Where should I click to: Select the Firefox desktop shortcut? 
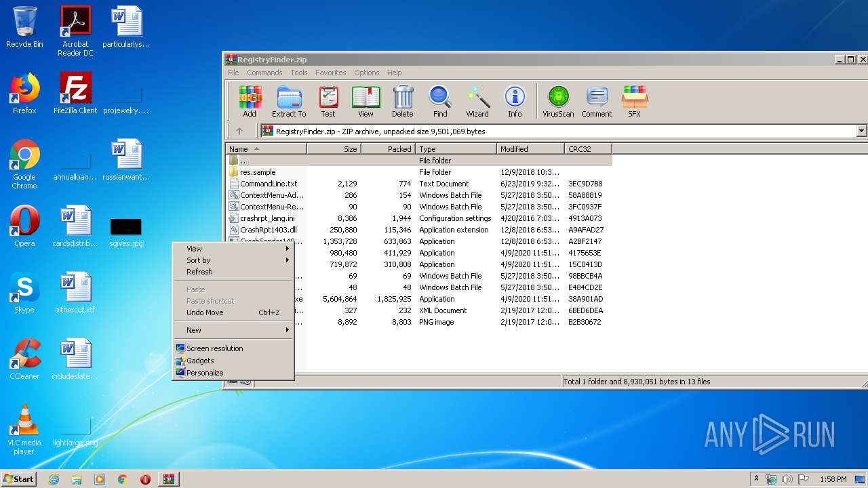pyautogui.click(x=24, y=94)
